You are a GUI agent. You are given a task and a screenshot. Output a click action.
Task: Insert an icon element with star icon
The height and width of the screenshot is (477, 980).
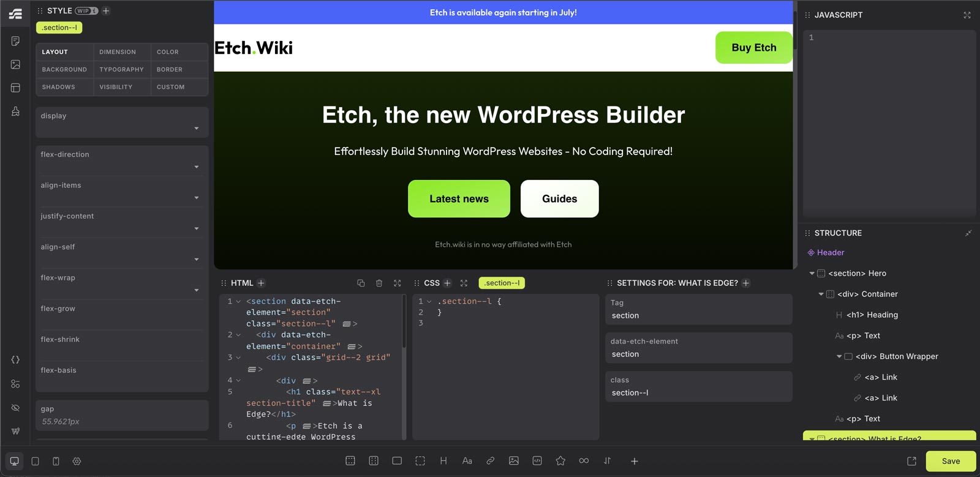tap(560, 460)
